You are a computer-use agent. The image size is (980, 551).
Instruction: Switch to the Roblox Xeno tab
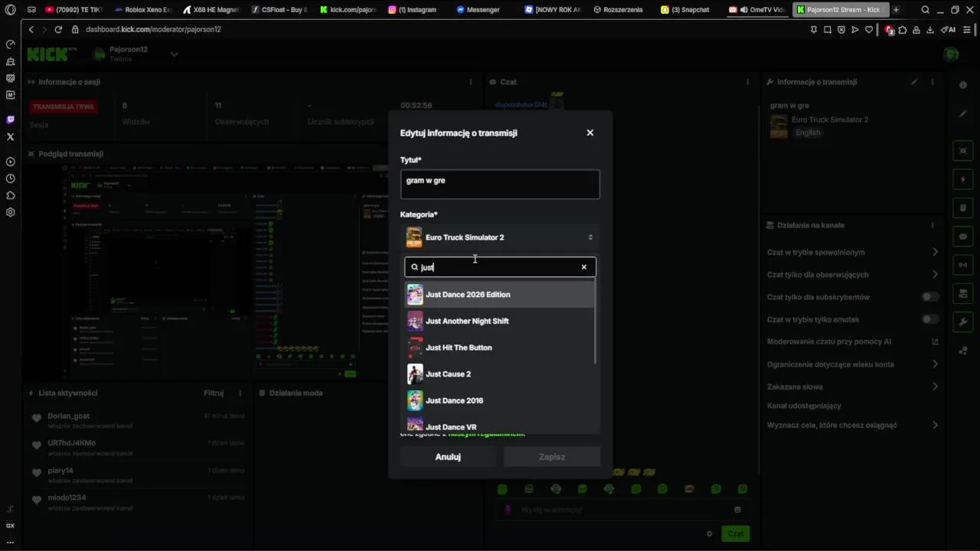142,10
